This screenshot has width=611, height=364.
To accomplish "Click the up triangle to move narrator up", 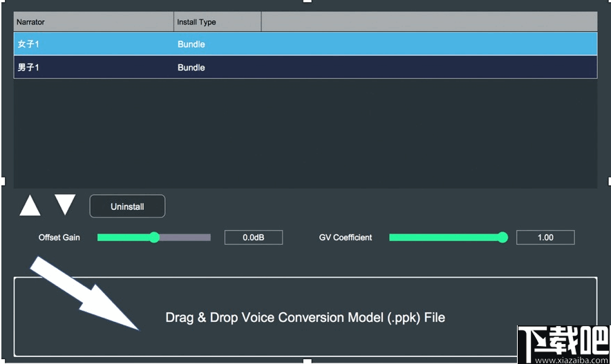I will pos(30,206).
